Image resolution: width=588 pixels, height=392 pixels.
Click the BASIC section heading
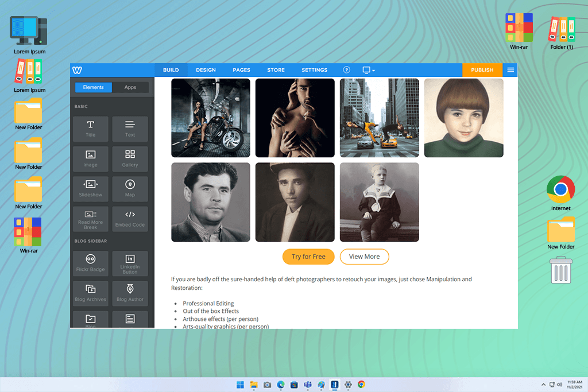[x=81, y=106]
